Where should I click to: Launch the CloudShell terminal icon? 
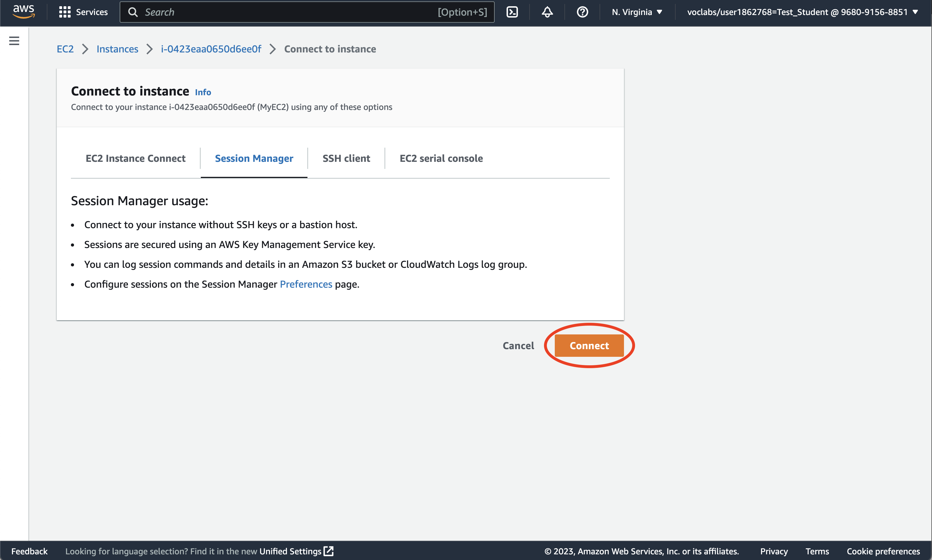(512, 12)
